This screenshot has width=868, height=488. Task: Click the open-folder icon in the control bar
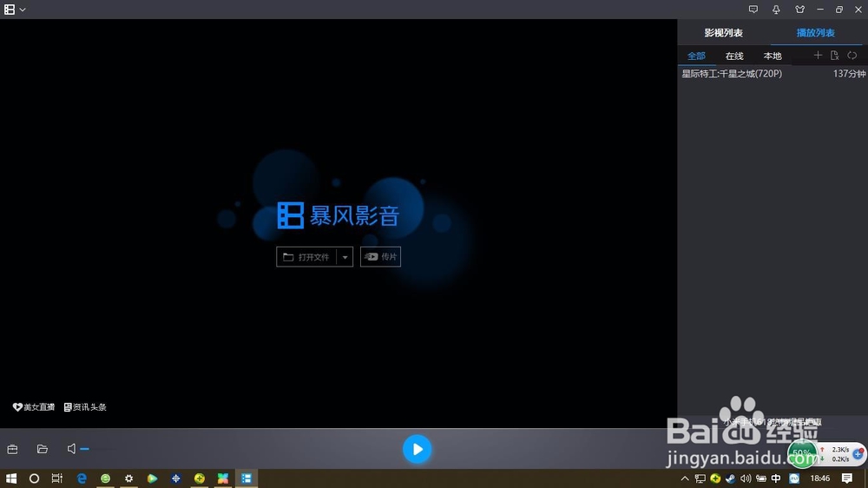42,449
